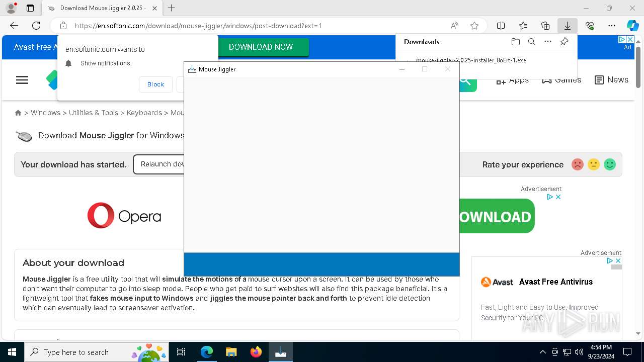Open the Windows notification center
The height and width of the screenshot is (362, 644).
627,352
